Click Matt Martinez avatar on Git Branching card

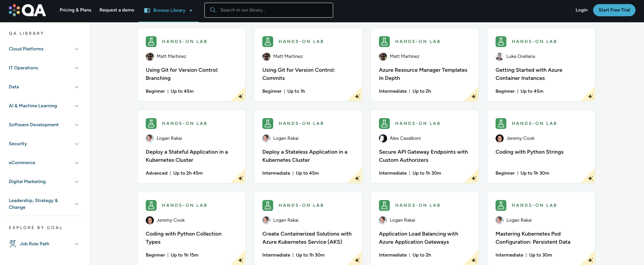pos(150,57)
